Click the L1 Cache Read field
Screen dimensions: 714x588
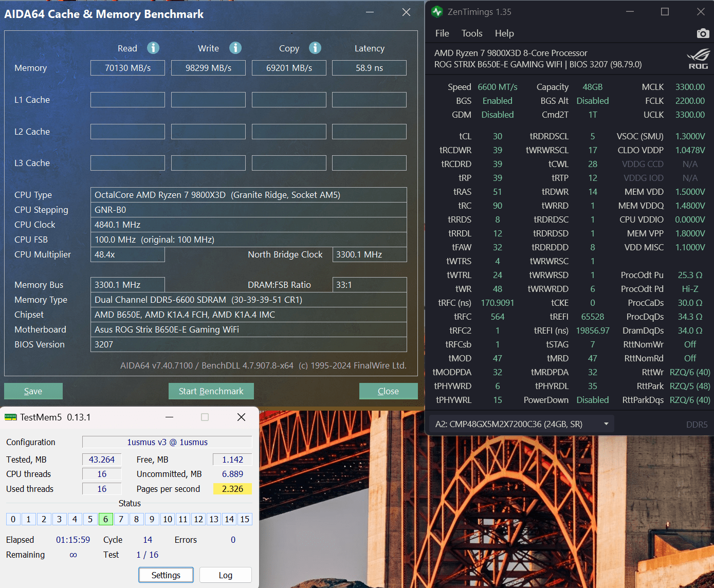(x=127, y=100)
